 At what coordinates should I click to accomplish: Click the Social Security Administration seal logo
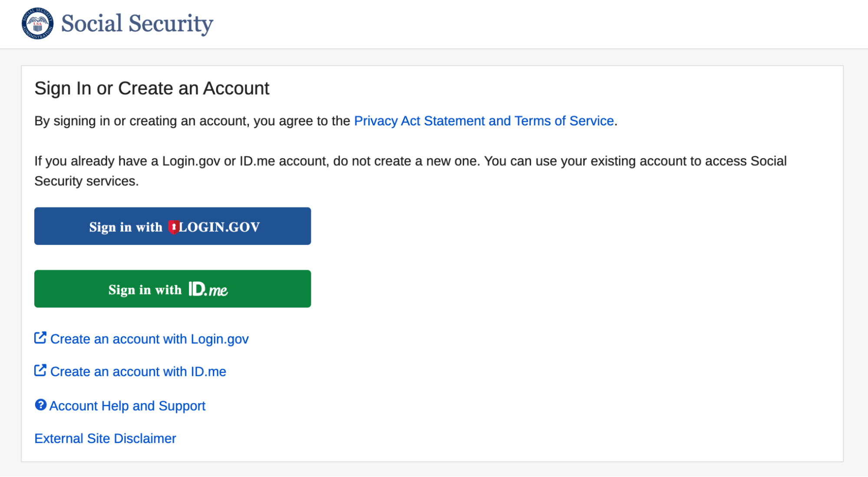point(37,24)
